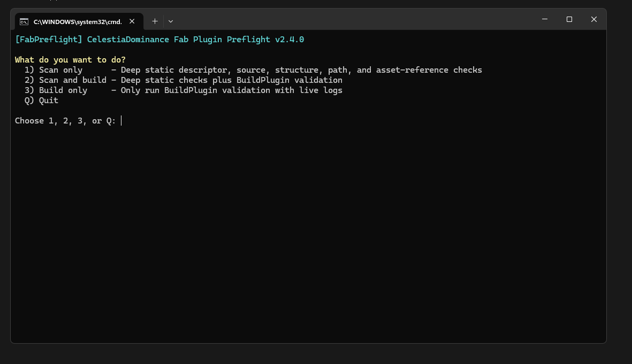Viewport: 632px width, 364px height.
Task: Close the terminal window
Action: (x=593, y=19)
